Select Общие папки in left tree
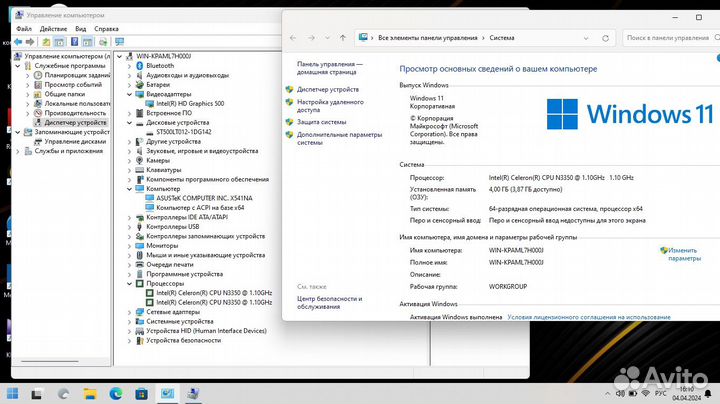Image resolution: width=720 pixels, height=404 pixels. point(65,94)
